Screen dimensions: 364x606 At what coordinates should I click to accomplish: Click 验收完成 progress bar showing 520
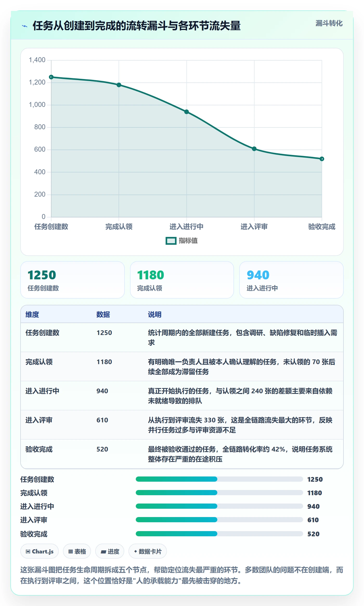[219, 534]
